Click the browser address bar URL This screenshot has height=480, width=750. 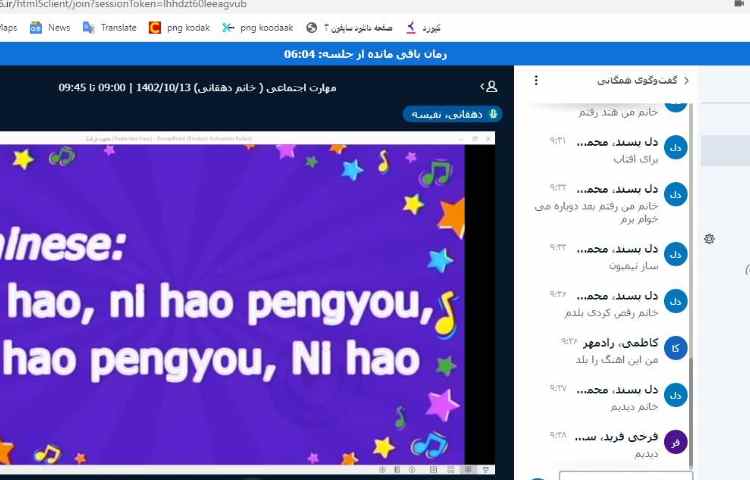[123, 4]
